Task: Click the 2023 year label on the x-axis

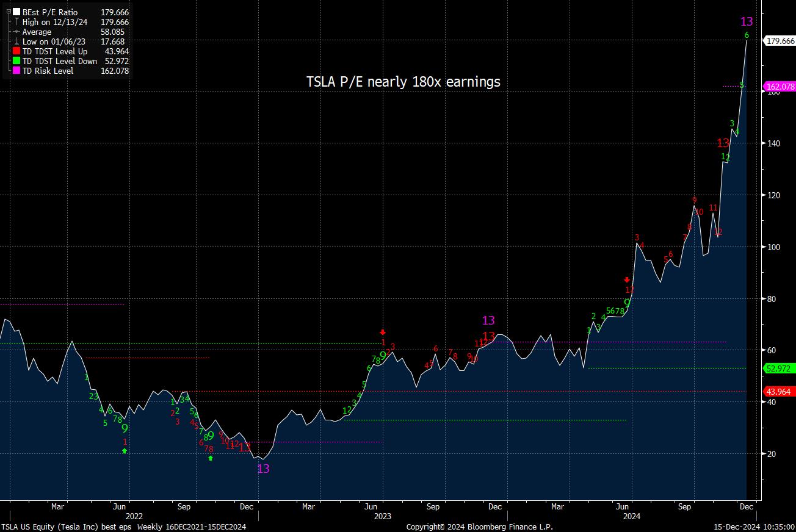Action: tap(383, 516)
